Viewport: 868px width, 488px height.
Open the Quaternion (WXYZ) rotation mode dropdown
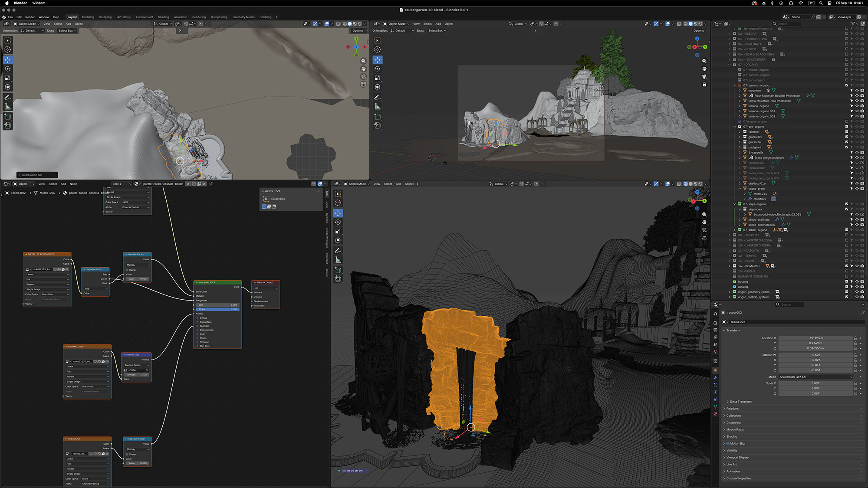coord(815,377)
